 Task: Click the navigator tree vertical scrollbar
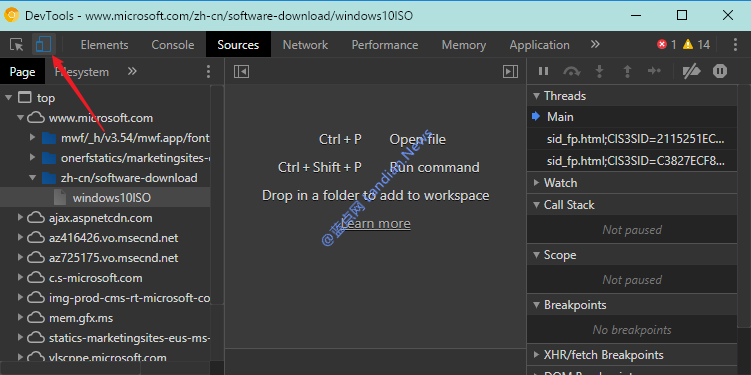point(217,195)
